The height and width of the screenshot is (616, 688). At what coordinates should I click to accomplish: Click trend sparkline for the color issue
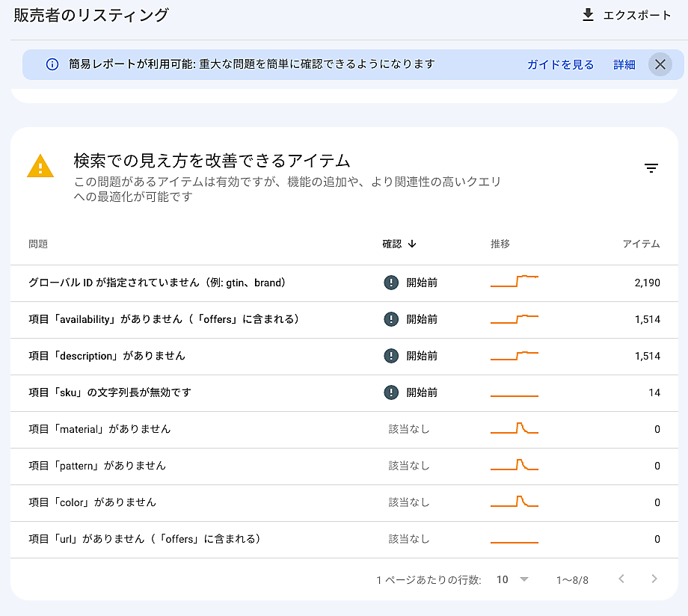click(515, 502)
